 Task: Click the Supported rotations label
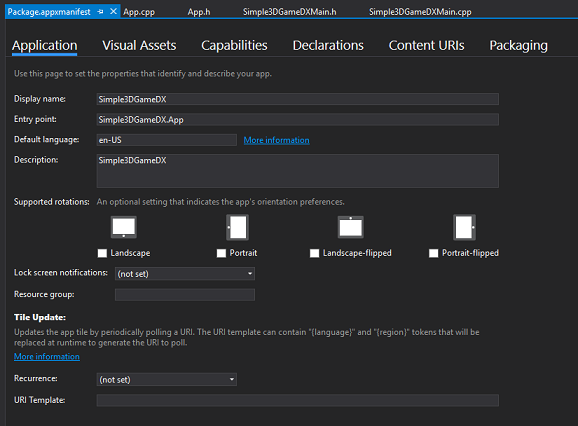point(52,202)
